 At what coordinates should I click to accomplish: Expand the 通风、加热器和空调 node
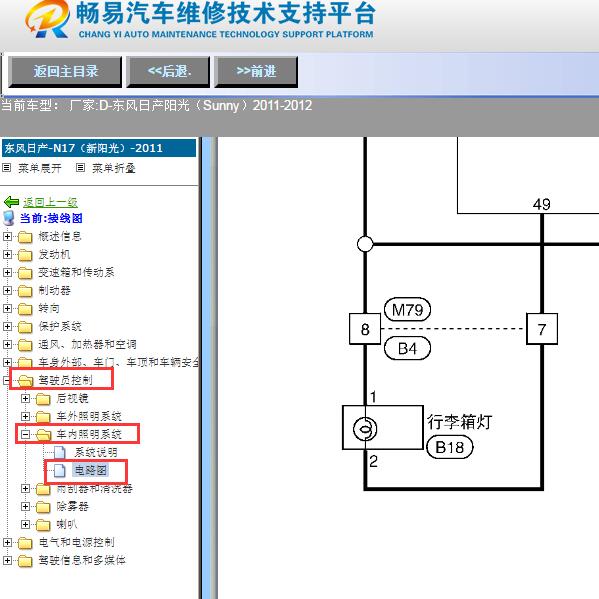click(7, 344)
